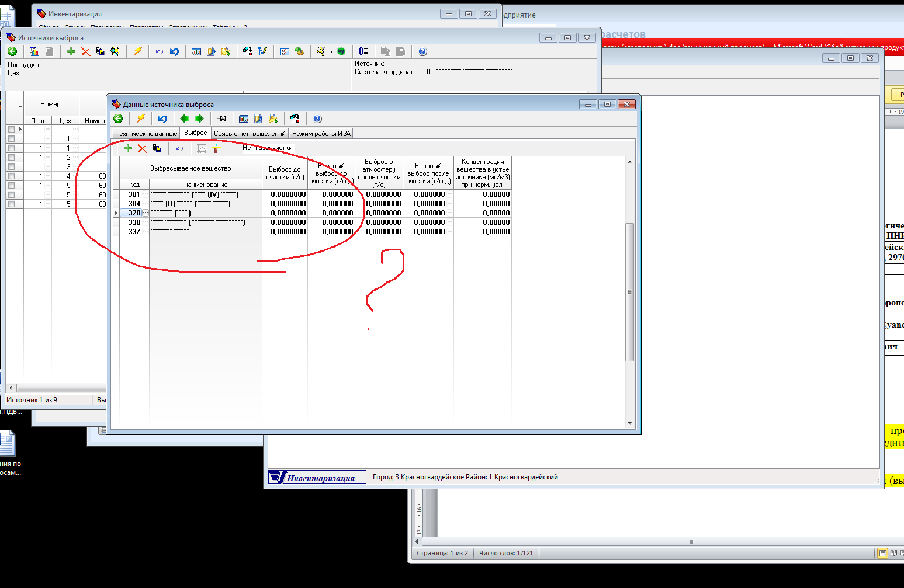Open dropdown arrow next to filter funnel icon

[331, 52]
